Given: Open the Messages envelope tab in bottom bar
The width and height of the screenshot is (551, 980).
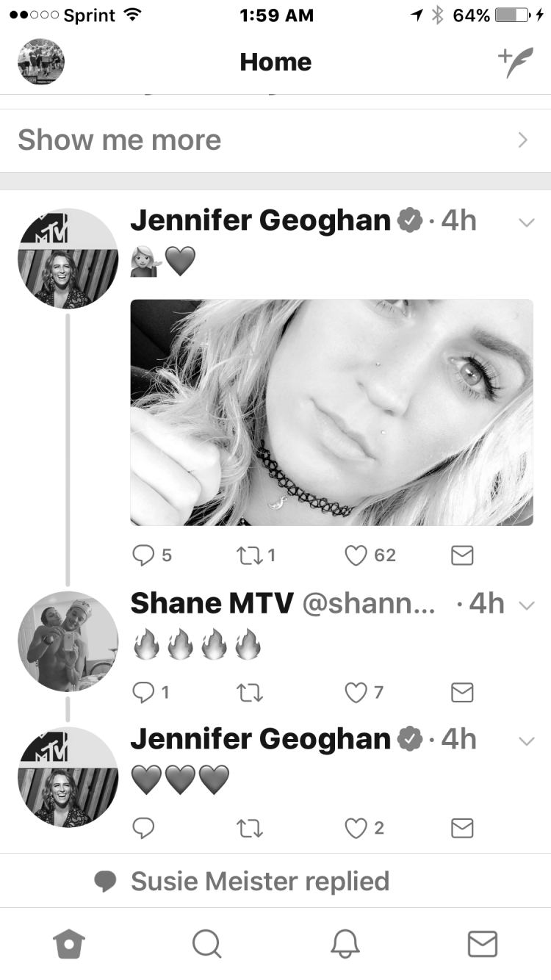Looking at the screenshot, I should (483, 943).
